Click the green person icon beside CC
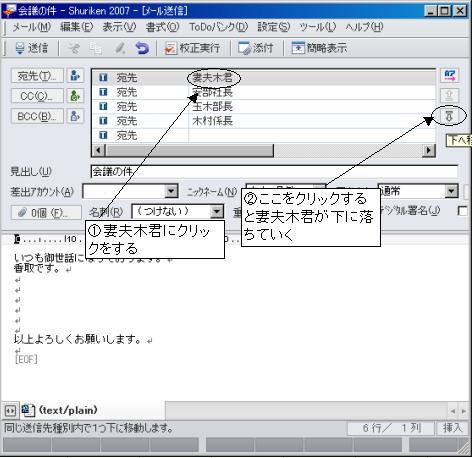 tap(75, 96)
